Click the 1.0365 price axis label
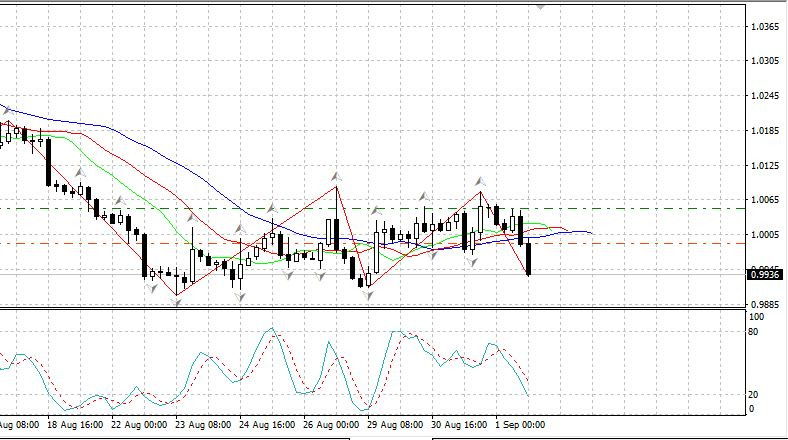Image resolution: width=788 pixels, height=440 pixels. point(765,26)
